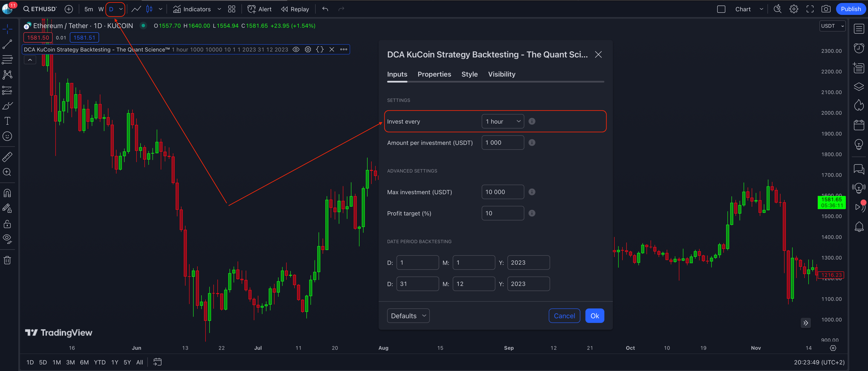Switch to the Visibility tab

coord(501,74)
